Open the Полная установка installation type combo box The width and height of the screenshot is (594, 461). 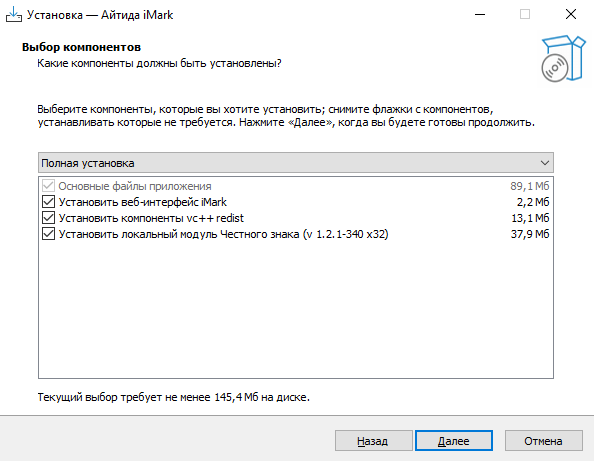pos(295,163)
